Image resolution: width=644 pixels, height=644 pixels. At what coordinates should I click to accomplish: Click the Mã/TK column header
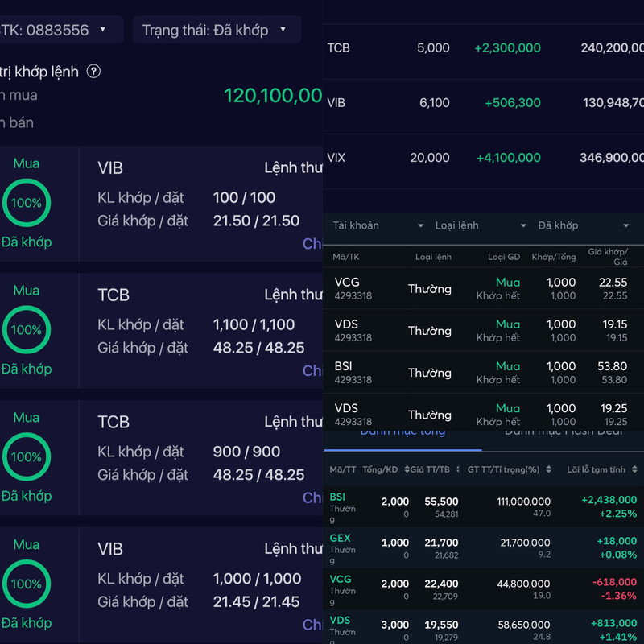pos(346,257)
